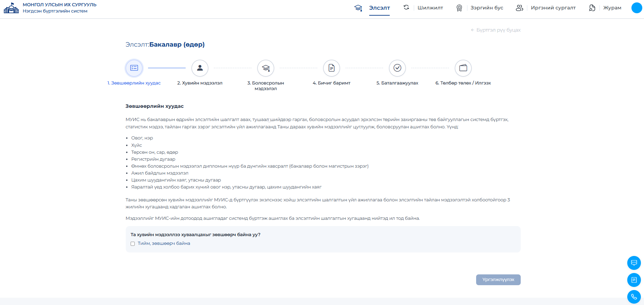Open the Зэргийн бус menu tab
The width and height of the screenshot is (644, 305).
[x=487, y=8]
